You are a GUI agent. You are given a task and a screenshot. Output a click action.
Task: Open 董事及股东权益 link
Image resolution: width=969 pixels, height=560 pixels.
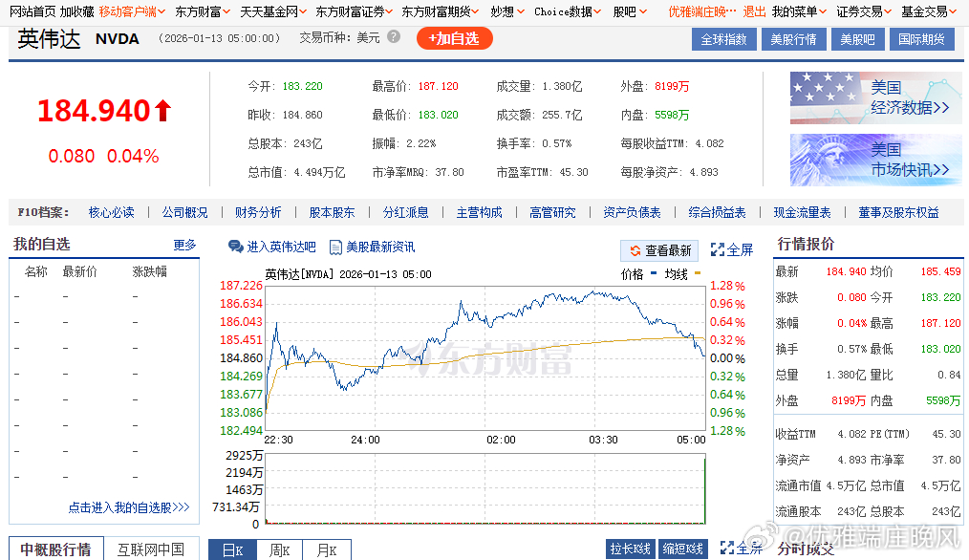pyautogui.click(x=898, y=212)
